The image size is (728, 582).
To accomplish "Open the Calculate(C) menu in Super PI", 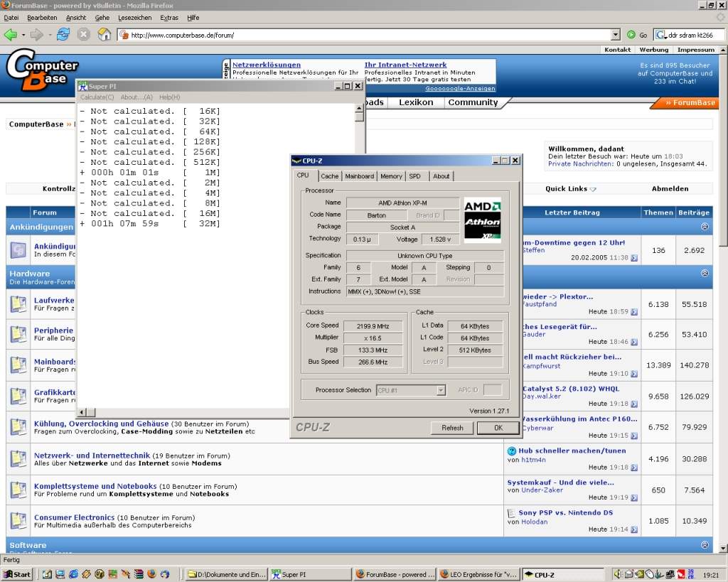I will (97, 97).
